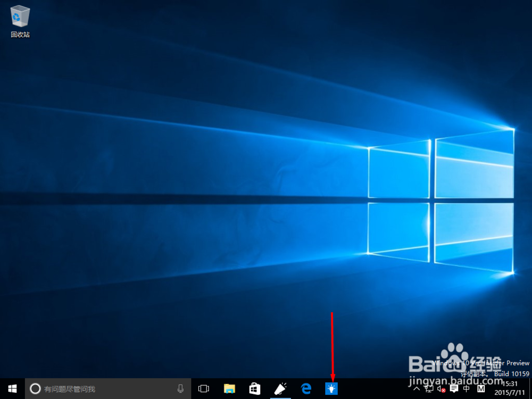Image resolution: width=532 pixels, height=399 pixels.
Task: Open the clock showing 15:31
Action: click(x=510, y=388)
